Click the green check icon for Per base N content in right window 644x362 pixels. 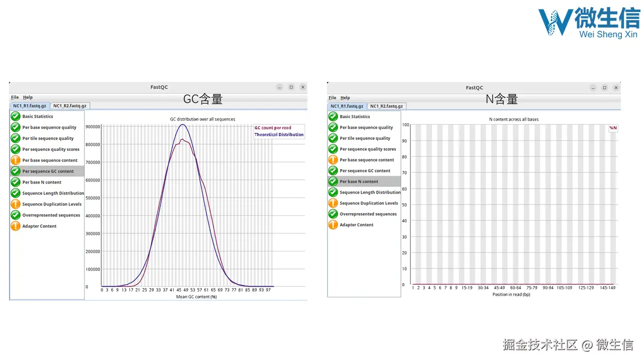(333, 182)
